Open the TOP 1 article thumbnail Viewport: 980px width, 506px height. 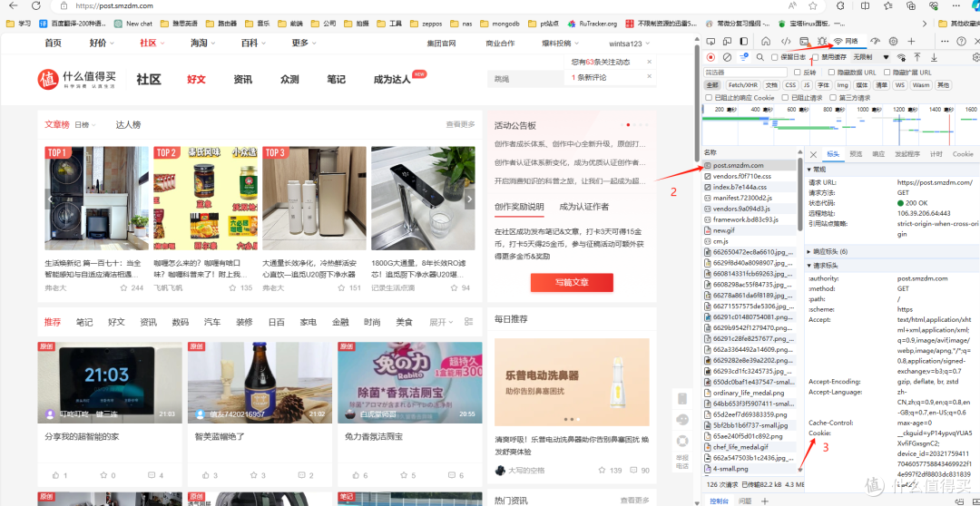(x=97, y=198)
